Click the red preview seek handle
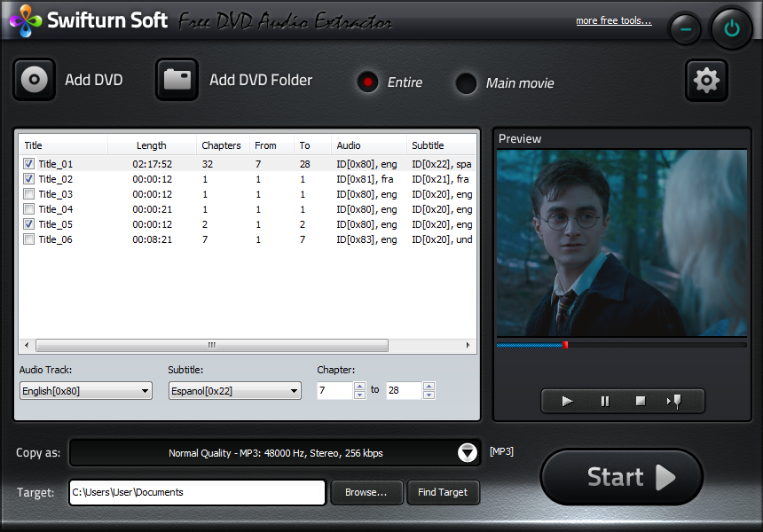 click(x=565, y=345)
